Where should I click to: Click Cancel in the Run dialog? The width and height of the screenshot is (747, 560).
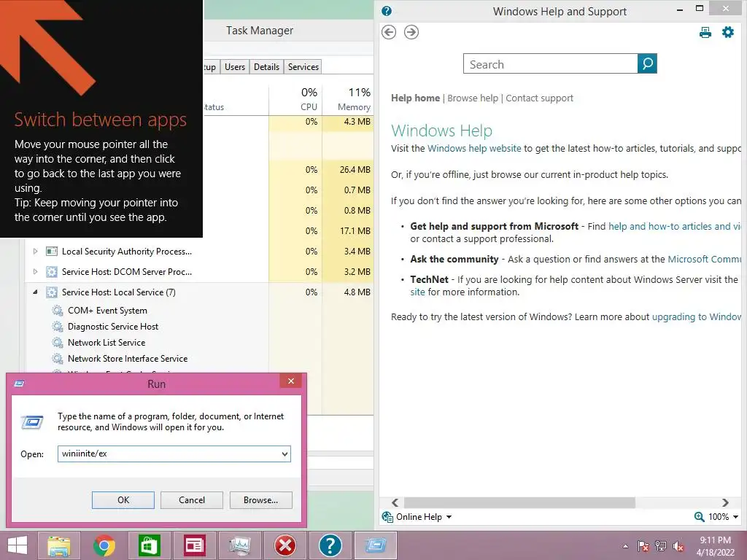(x=192, y=500)
